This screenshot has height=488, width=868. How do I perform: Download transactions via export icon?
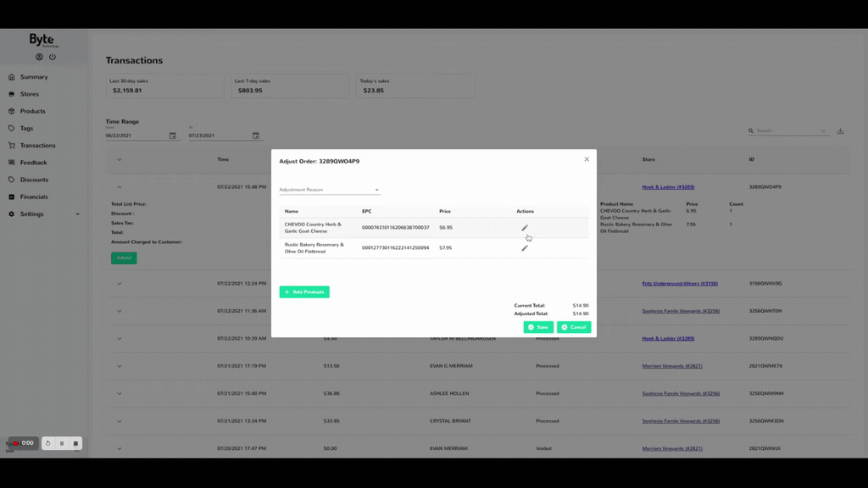840,131
